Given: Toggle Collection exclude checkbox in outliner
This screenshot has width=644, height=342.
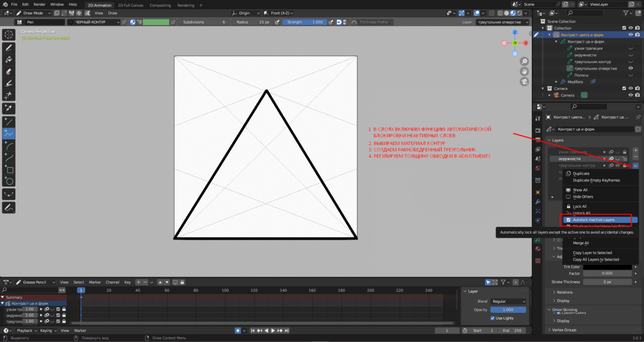Looking at the screenshot, I should click(x=624, y=28).
